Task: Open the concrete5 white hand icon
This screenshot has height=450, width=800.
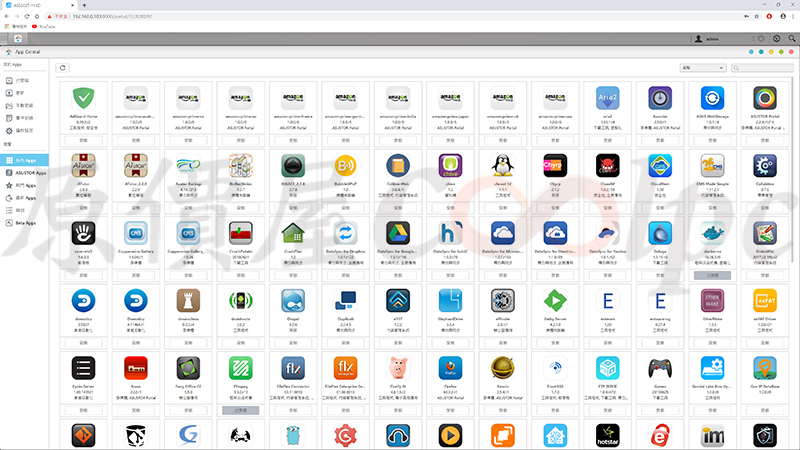Action: click(x=83, y=233)
